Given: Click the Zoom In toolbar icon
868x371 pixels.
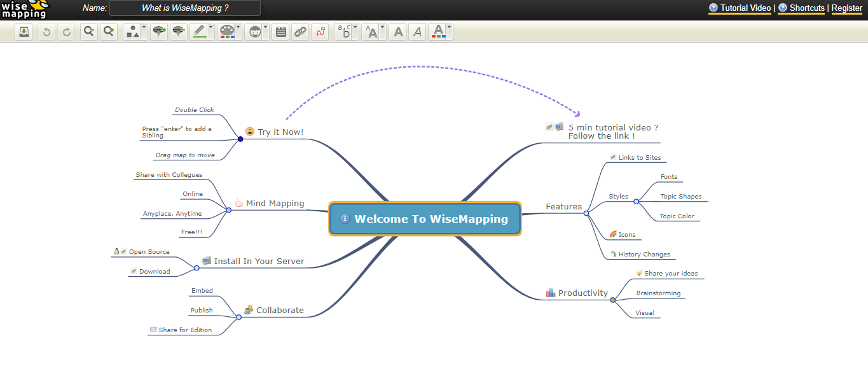Looking at the screenshot, I should click(108, 31).
